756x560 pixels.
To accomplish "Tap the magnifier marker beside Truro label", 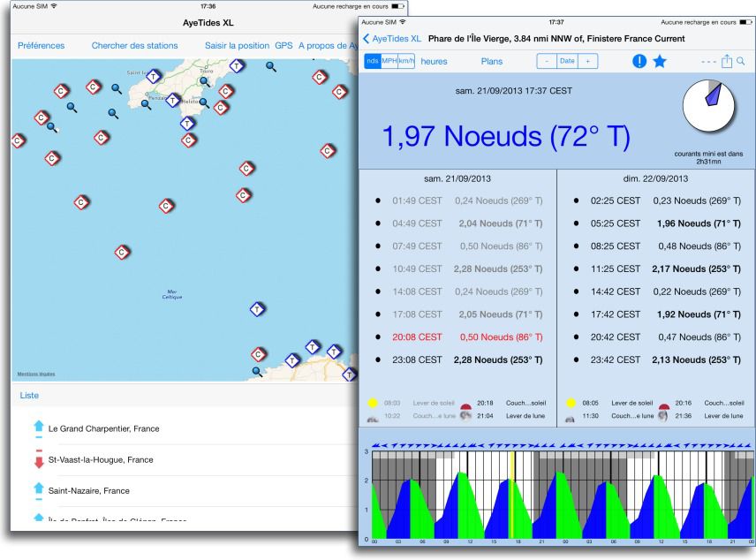I will tap(205, 81).
